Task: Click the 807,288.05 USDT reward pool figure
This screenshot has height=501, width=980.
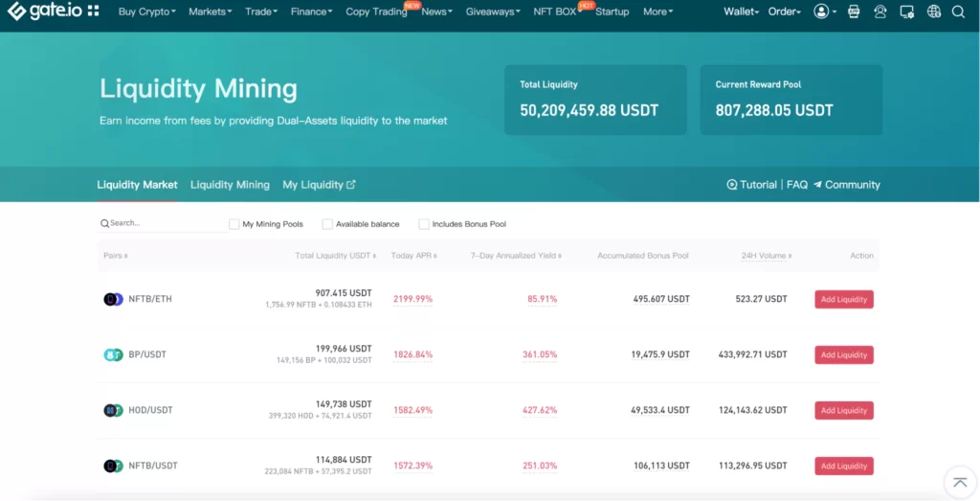Action: click(774, 111)
